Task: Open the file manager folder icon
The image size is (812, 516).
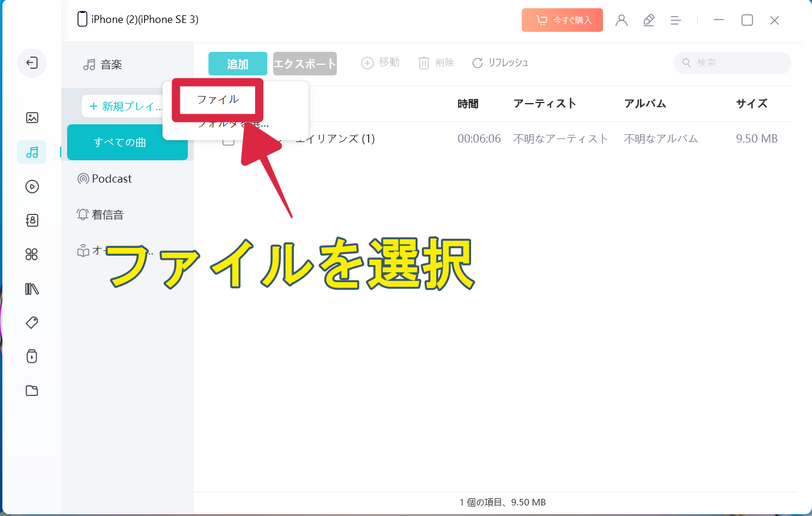Action: pyautogui.click(x=32, y=391)
